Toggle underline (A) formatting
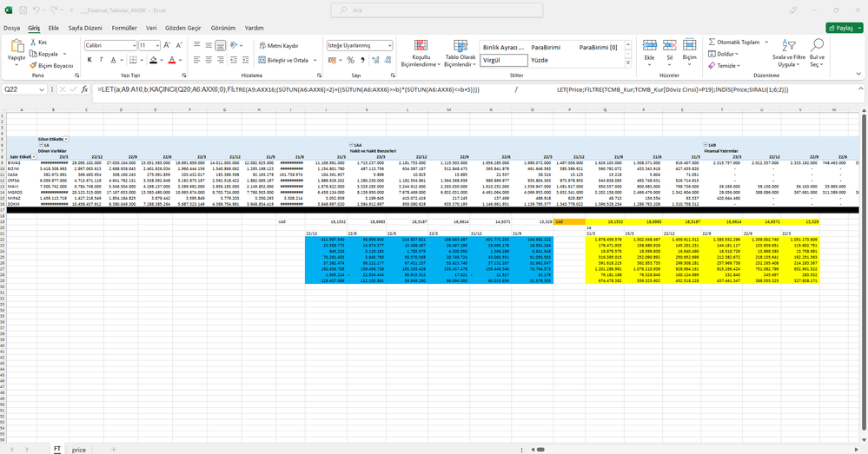 113,60
